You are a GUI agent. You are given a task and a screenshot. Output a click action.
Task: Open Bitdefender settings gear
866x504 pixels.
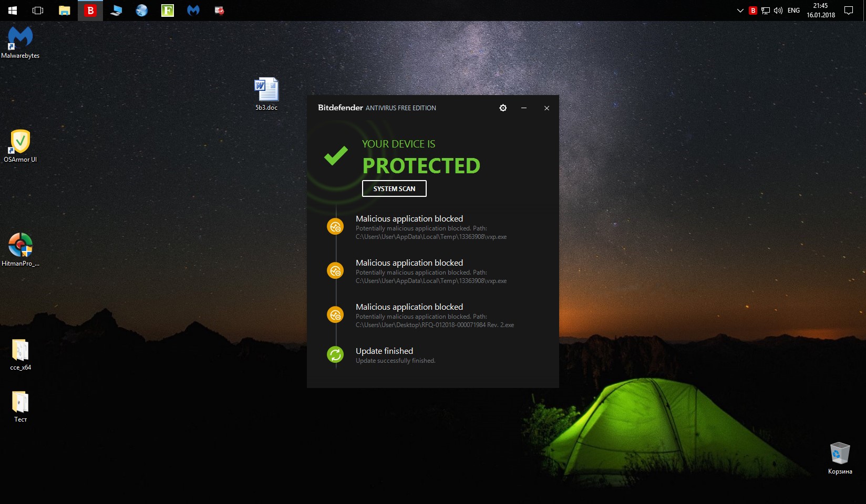point(503,108)
